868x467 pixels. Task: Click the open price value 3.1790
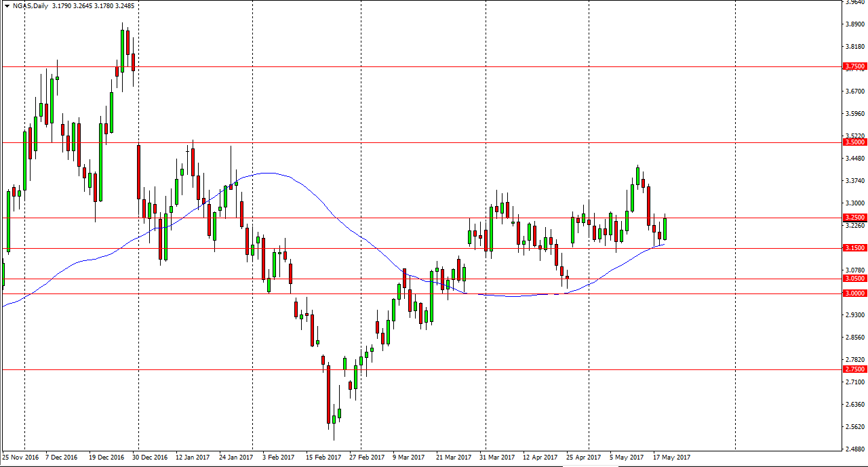[62, 5]
